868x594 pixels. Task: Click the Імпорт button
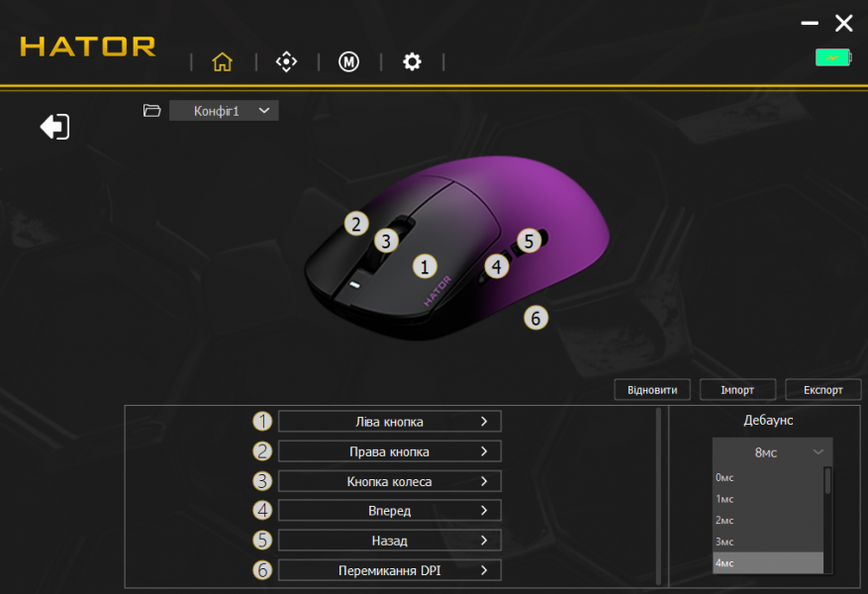tap(737, 389)
